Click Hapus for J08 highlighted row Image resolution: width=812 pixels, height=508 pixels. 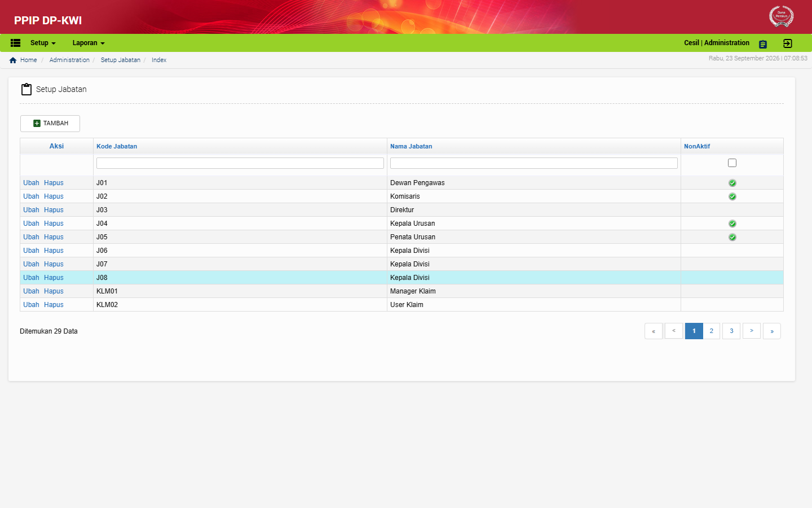point(54,278)
